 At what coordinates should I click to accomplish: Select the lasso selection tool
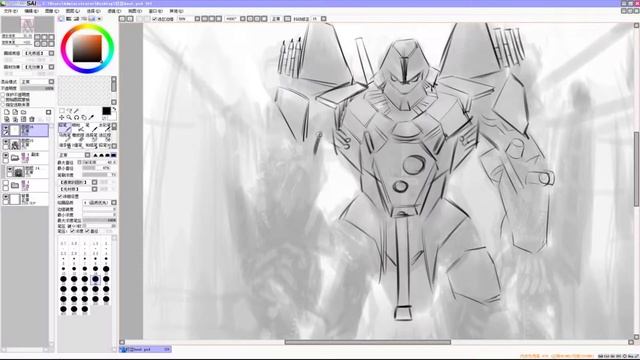coord(69,111)
